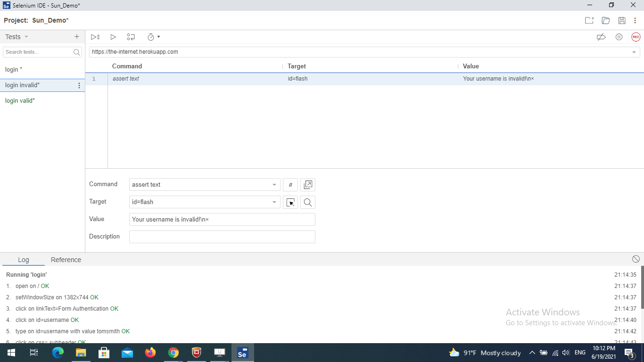Open the Mail app from taskbar

pyautogui.click(x=127, y=353)
